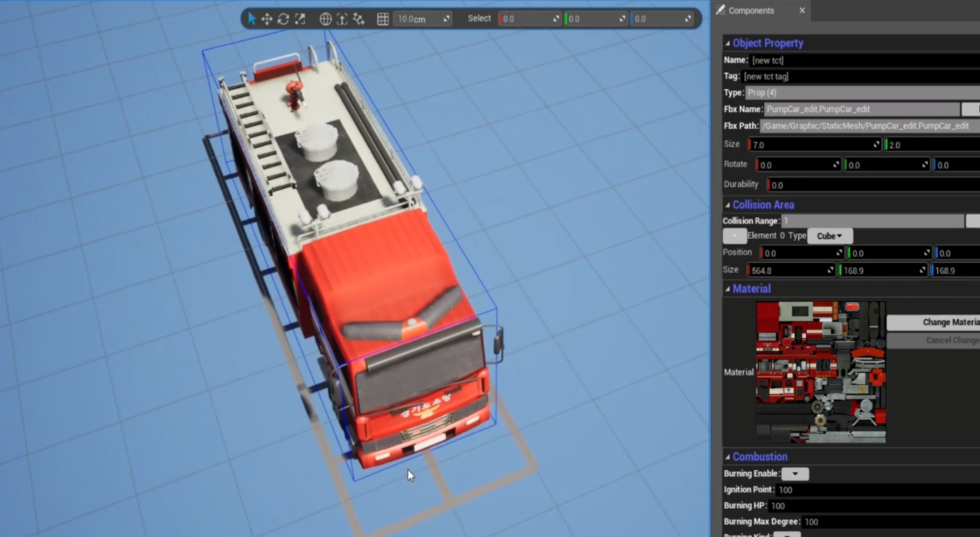
Task: Edit the 10.0cm grid size field
Action: click(424, 19)
